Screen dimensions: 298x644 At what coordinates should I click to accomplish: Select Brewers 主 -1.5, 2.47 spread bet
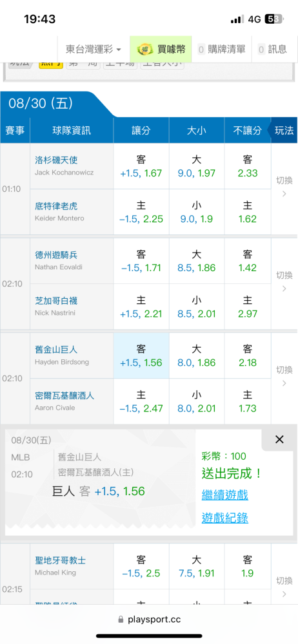(x=141, y=401)
